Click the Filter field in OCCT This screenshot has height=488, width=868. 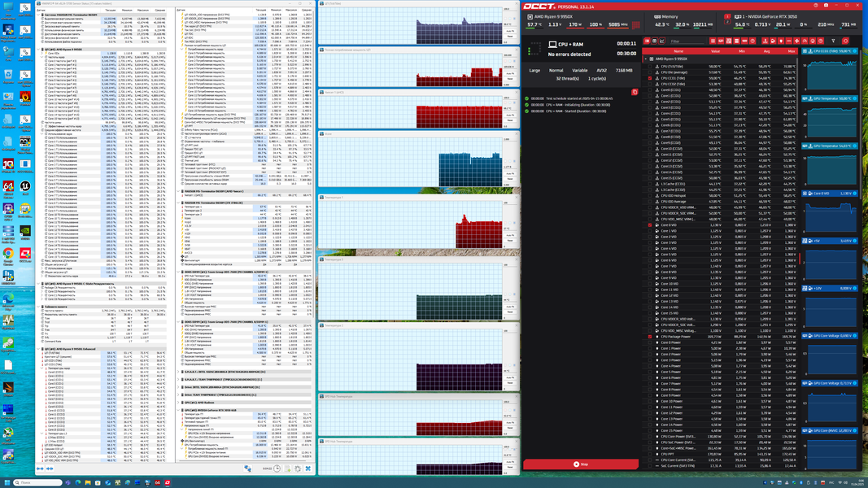pyautogui.click(x=687, y=41)
